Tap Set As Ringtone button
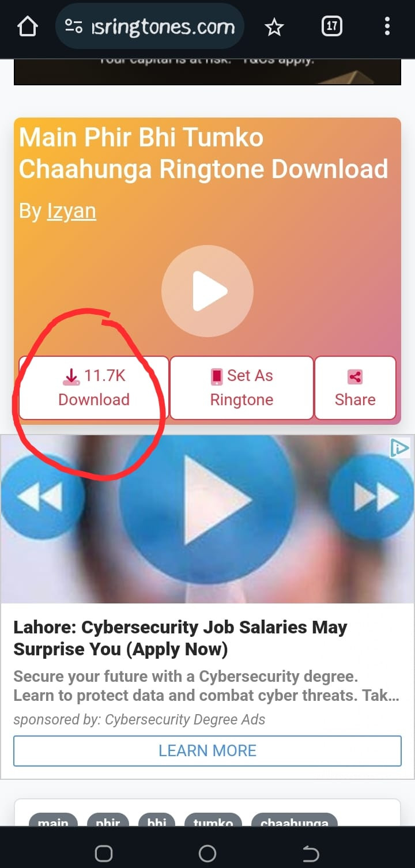Viewport: 415px width, 868px height. 242,388
